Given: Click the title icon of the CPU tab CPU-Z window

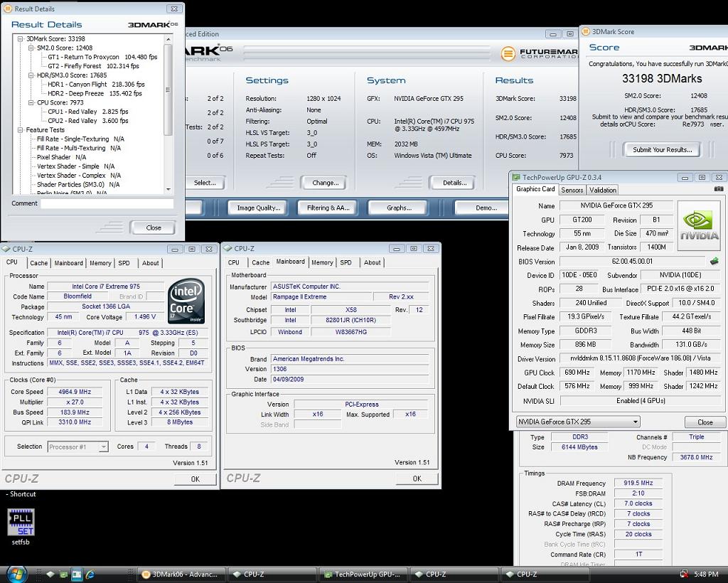Looking at the screenshot, I should tap(6, 249).
